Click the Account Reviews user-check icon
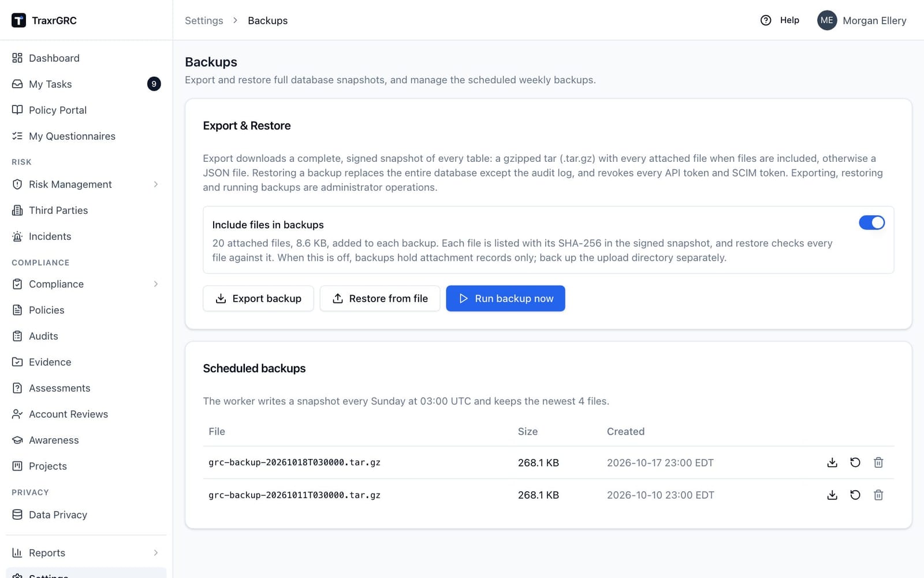 (17, 414)
